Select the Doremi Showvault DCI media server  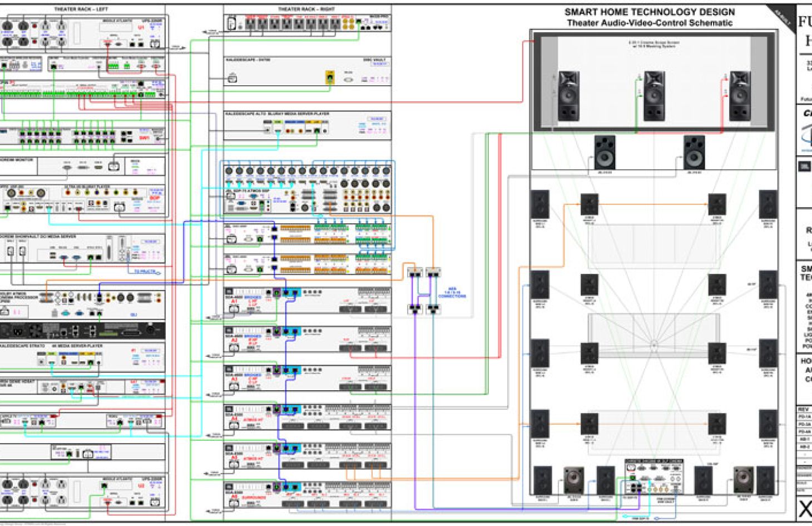click(x=82, y=249)
